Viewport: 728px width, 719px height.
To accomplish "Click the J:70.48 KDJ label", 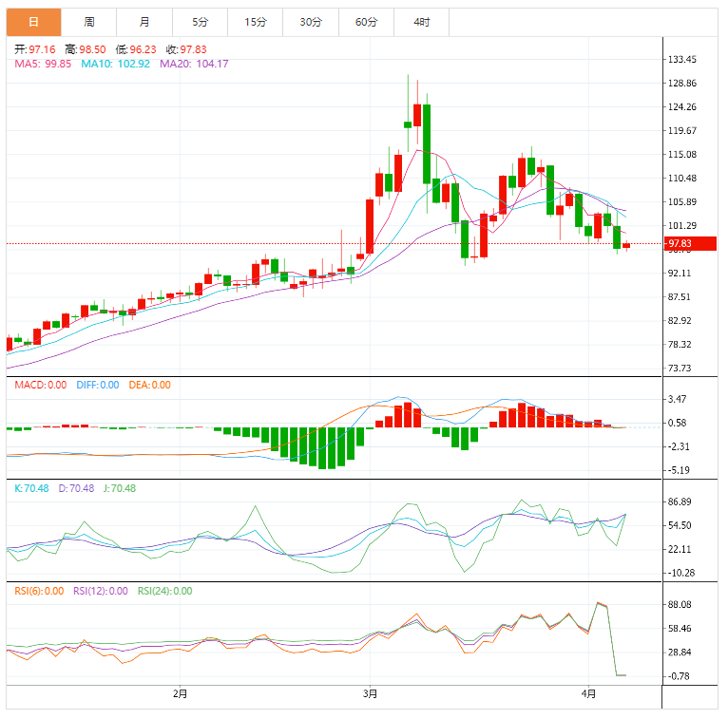I will (120, 488).
